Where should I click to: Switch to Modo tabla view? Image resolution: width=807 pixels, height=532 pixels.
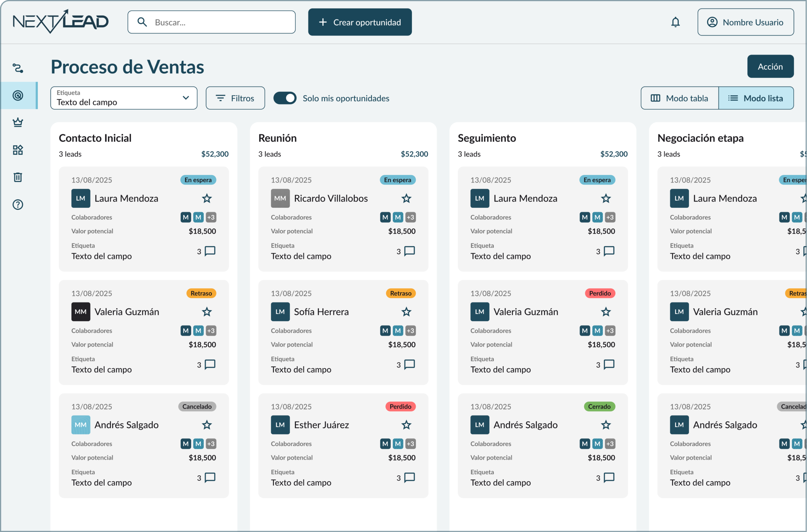coord(679,98)
